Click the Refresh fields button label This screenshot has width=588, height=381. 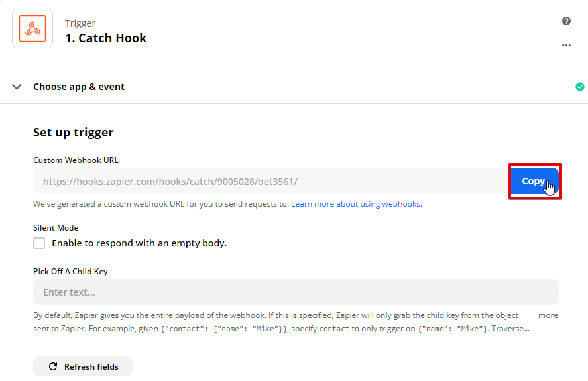pos(91,366)
